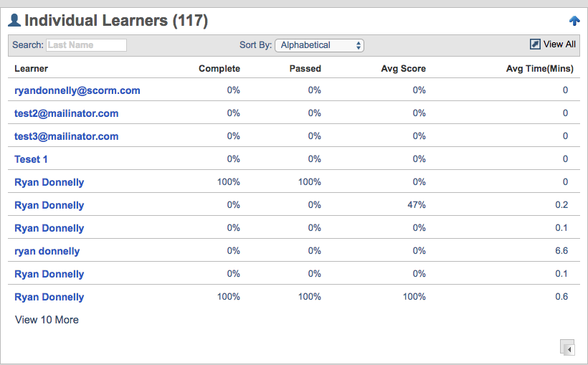
Task: Click the blue up arrow collapse icon
Action: click(574, 21)
